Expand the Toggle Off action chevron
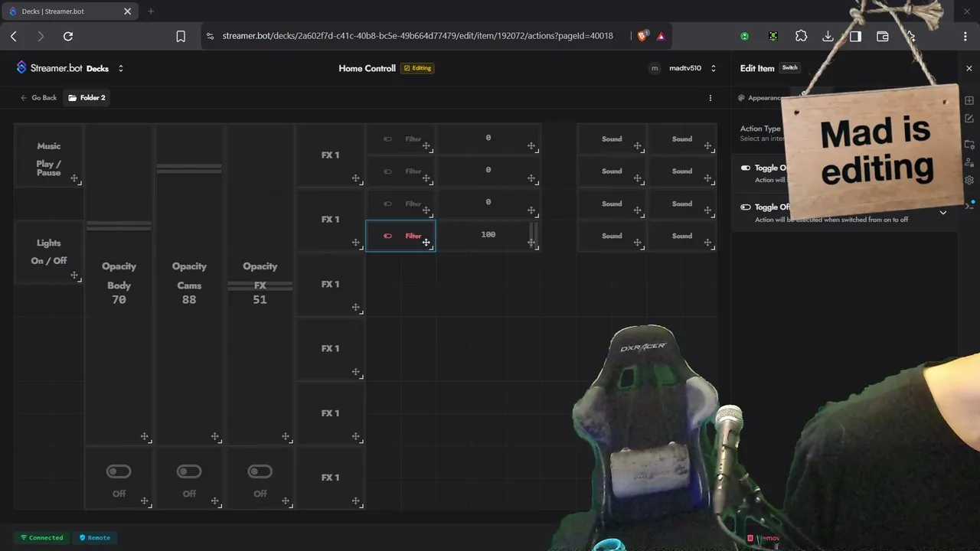 tap(943, 213)
